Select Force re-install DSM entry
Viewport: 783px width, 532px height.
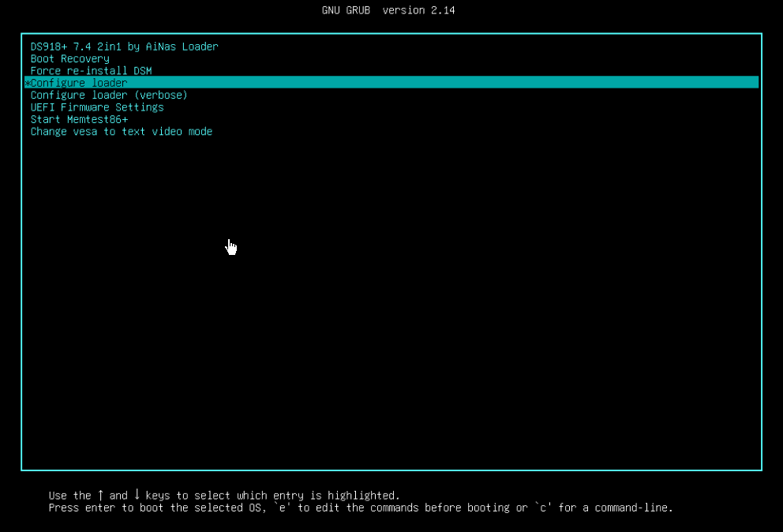(x=91, y=70)
